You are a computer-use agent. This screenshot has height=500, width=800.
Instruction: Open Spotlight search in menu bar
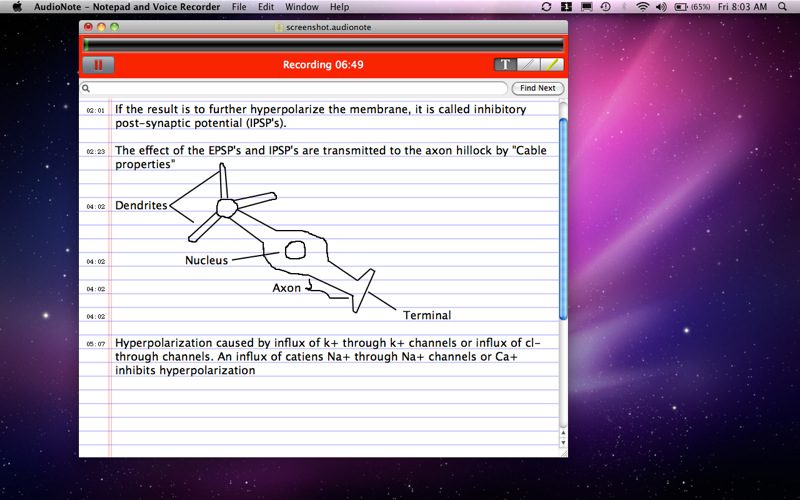[782, 7]
